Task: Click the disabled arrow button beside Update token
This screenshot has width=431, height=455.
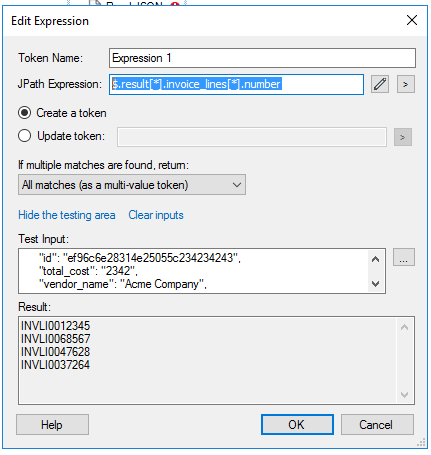Action: (x=403, y=137)
